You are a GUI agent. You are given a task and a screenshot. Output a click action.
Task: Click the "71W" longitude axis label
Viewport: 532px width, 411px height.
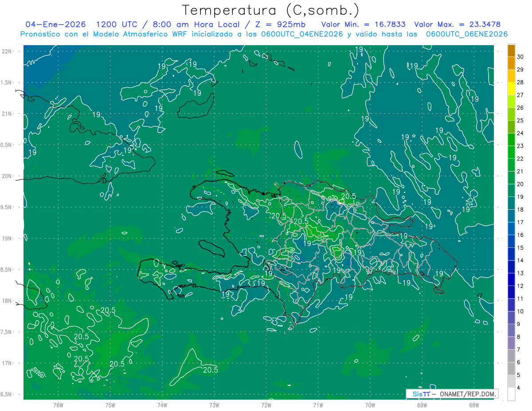(318, 405)
